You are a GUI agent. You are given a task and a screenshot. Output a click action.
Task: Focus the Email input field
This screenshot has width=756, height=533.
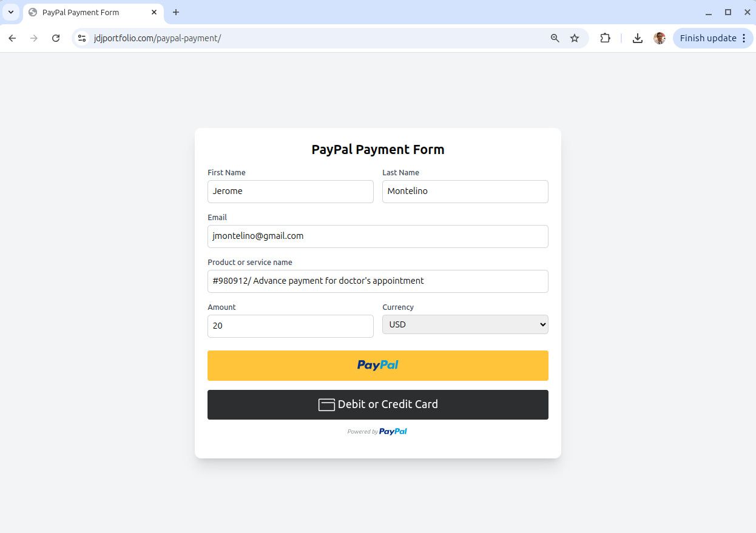tap(377, 236)
